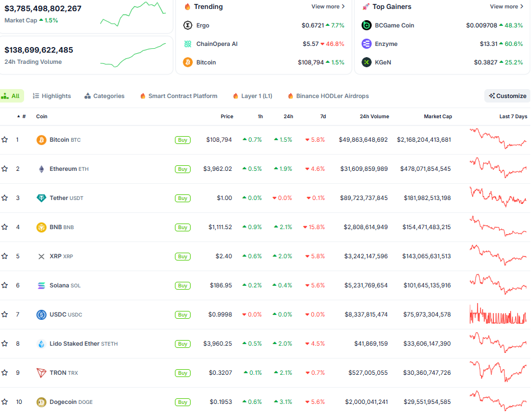Click the Tether USDT coin logo

pyautogui.click(x=41, y=198)
